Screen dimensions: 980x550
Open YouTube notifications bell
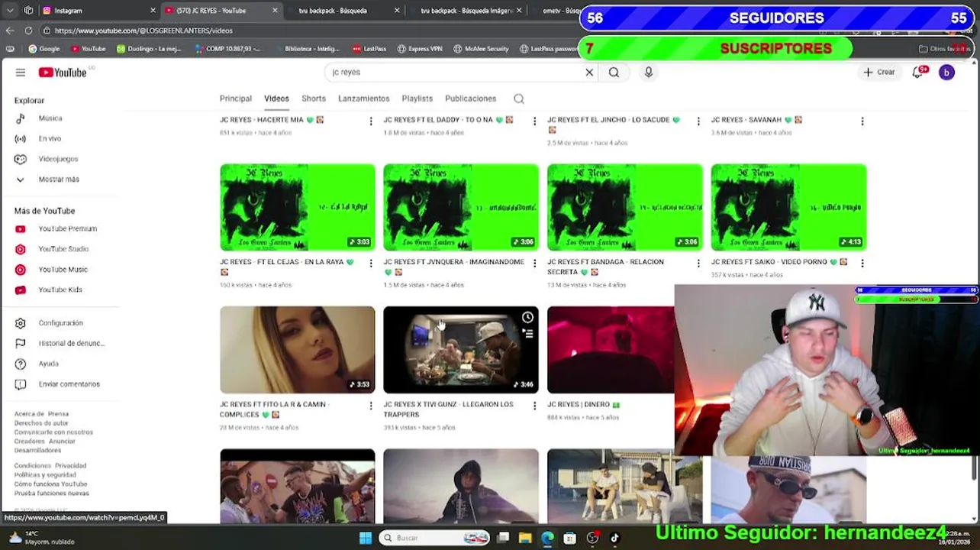pos(919,73)
